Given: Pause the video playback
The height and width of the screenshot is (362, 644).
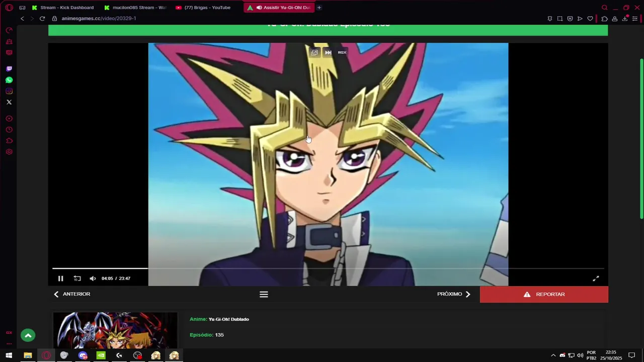Looking at the screenshot, I should click(x=60, y=279).
